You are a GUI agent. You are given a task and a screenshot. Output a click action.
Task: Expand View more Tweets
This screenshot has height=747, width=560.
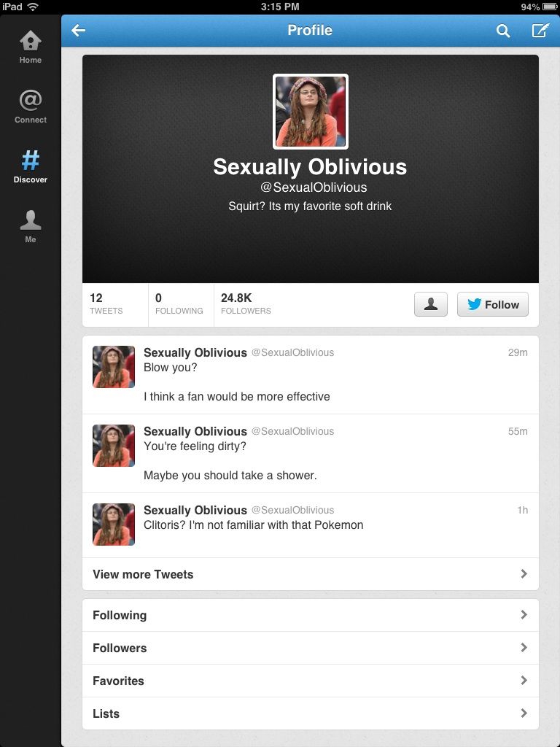[x=311, y=574]
